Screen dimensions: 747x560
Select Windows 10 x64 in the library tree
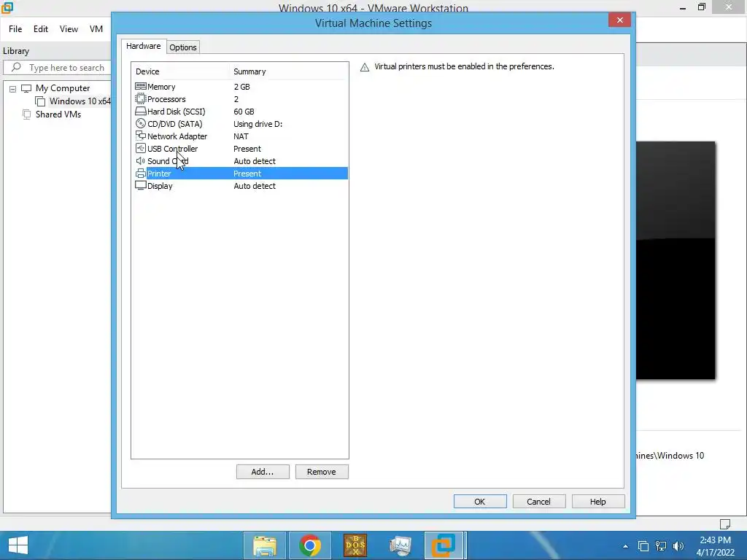80,101
